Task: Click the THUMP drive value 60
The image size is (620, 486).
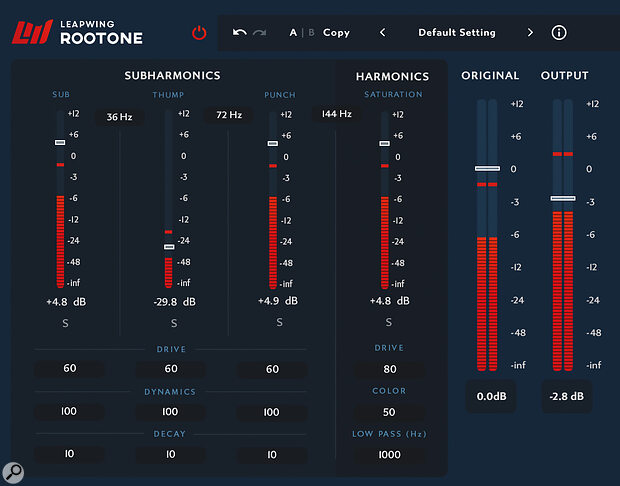Action: click(171, 369)
